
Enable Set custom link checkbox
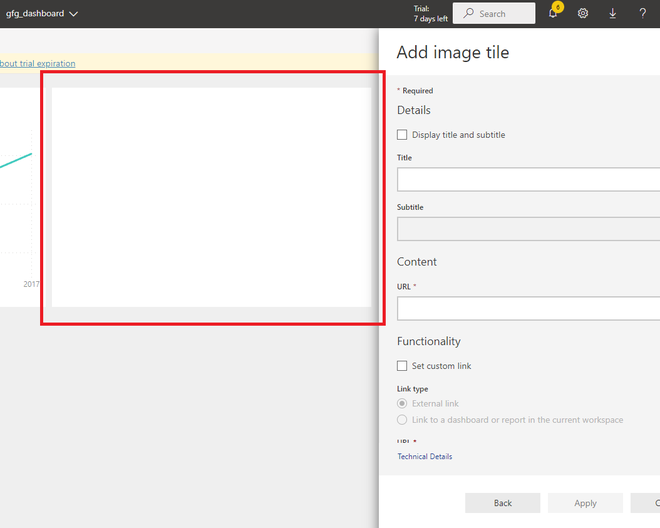click(402, 365)
